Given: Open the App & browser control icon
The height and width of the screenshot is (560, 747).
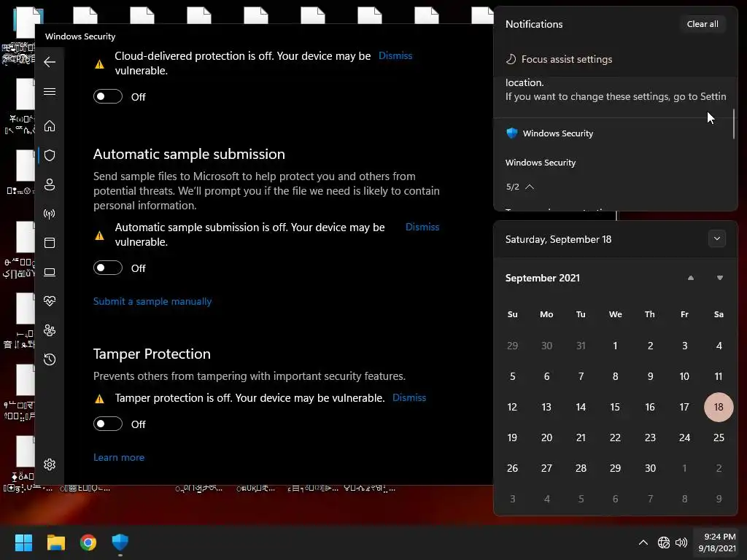Looking at the screenshot, I should pos(50,243).
